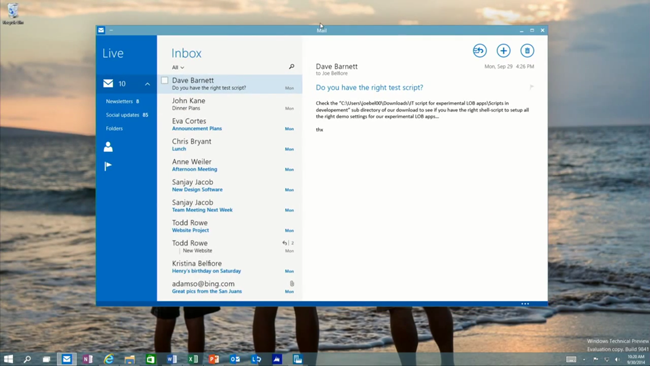Launch Internet Explorer from the taskbar
This screenshot has width=650, height=366.
[109, 359]
